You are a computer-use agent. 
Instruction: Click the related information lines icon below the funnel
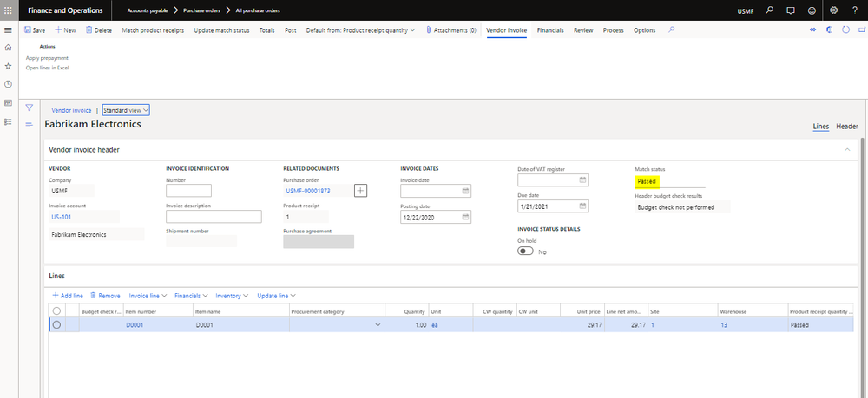(30, 124)
